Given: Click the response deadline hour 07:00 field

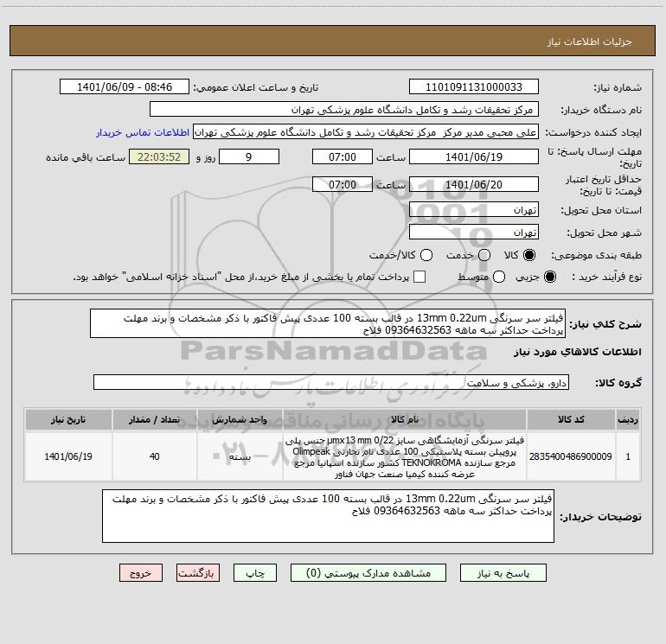Looking at the screenshot, I should click(x=343, y=156).
